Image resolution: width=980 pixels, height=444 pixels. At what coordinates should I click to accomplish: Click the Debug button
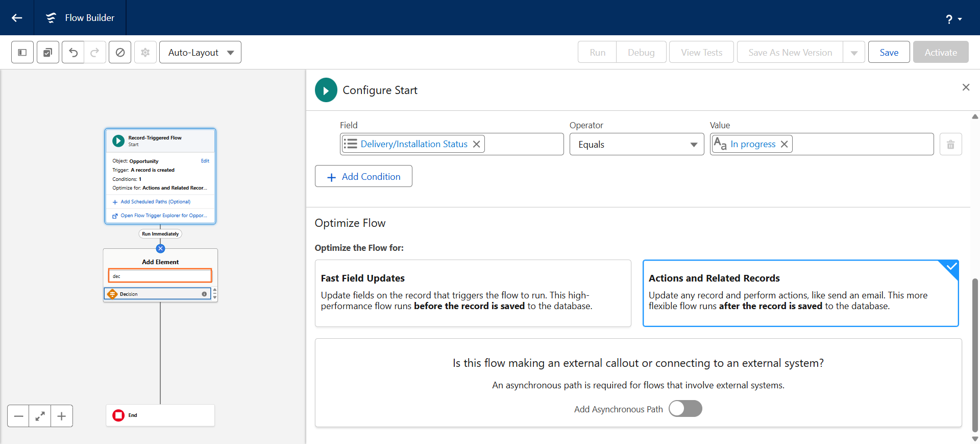coord(641,52)
